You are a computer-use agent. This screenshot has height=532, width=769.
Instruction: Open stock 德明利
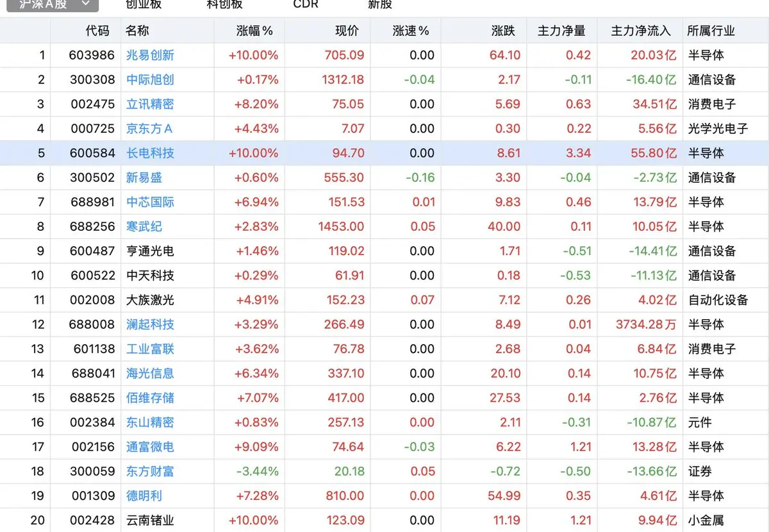point(144,495)
